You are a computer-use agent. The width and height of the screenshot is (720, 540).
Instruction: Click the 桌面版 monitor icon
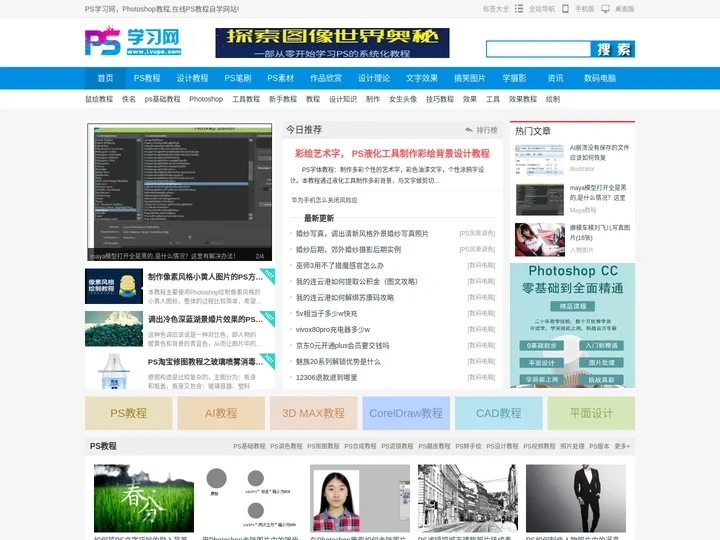606,9
